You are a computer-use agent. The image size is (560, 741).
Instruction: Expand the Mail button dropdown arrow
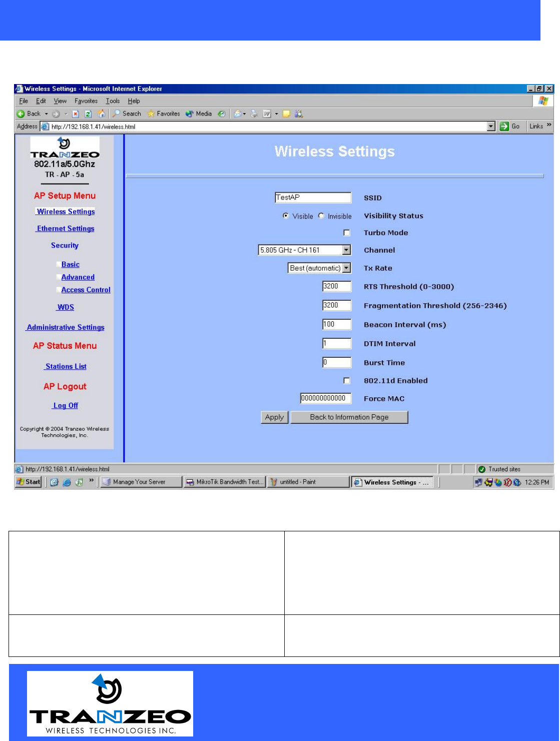point(245,114)
